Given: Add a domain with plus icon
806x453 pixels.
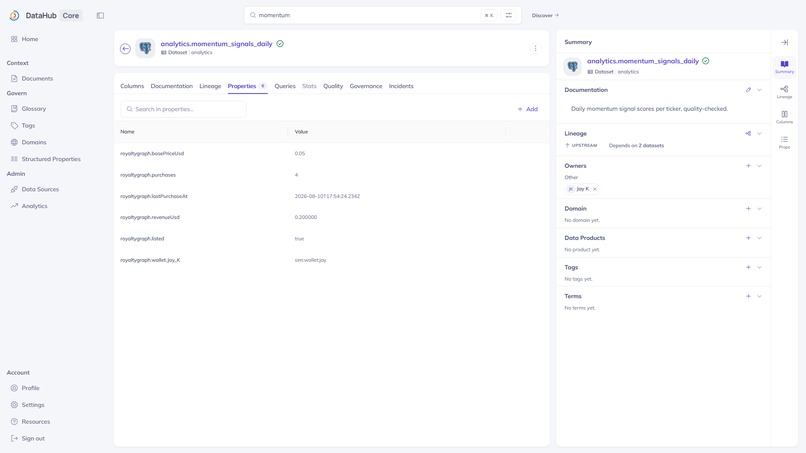Looking at the screenshot, I should point(748,209).
